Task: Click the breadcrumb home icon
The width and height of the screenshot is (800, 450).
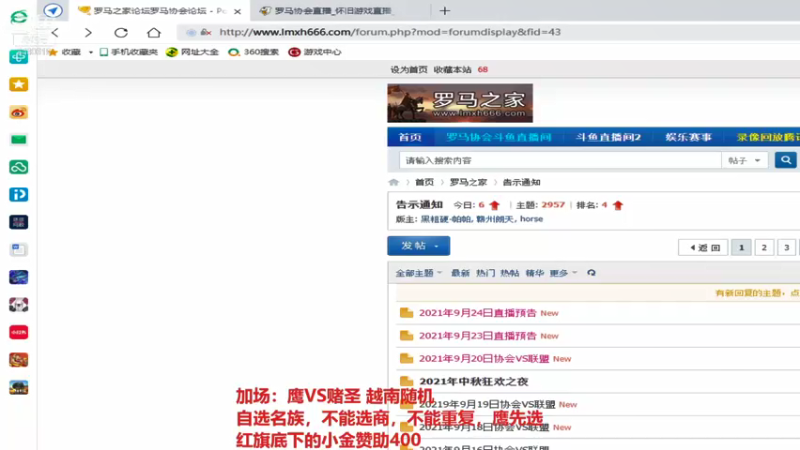Action: point(393,182)
